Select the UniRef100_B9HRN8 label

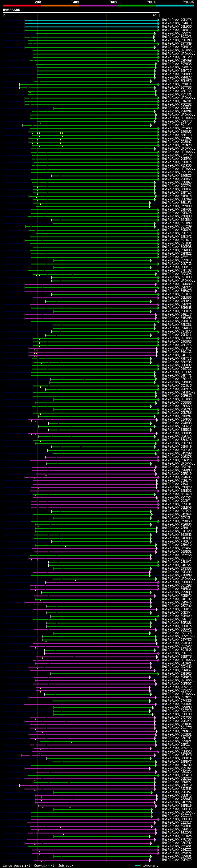pyautogui.click(x=177, y=308)
